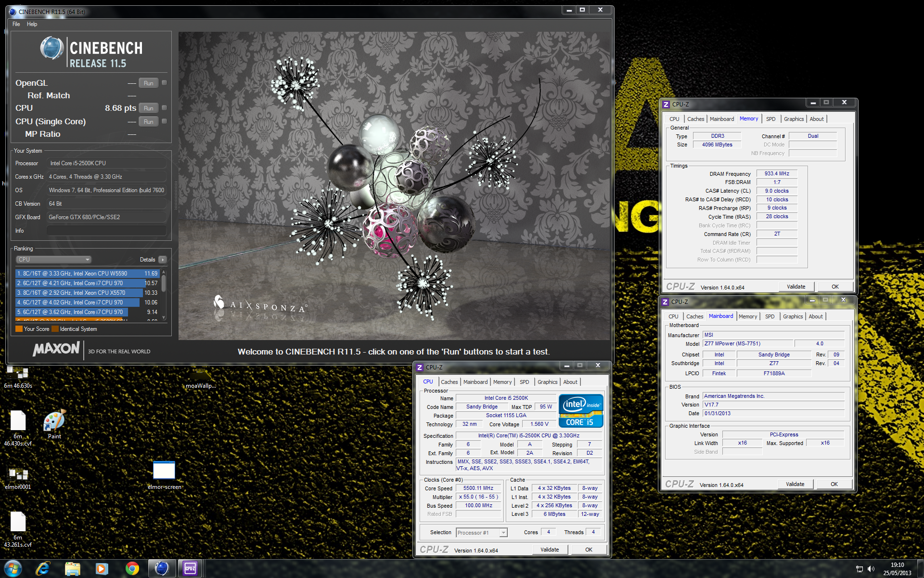
Task: Launch Internet Explorer from taskbar
Action: point(43,568)
